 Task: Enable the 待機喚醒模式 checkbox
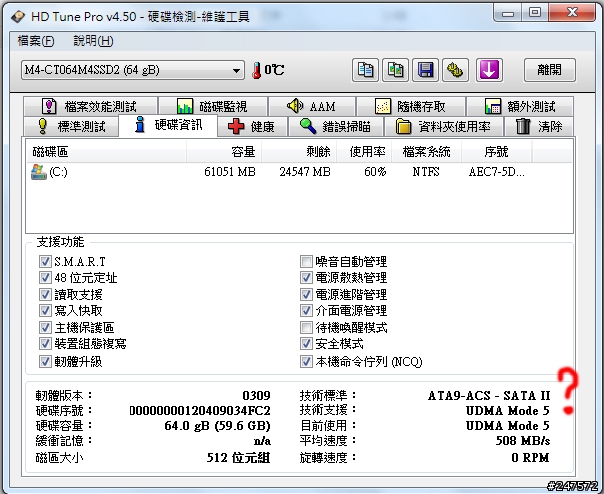pos(306,328)
